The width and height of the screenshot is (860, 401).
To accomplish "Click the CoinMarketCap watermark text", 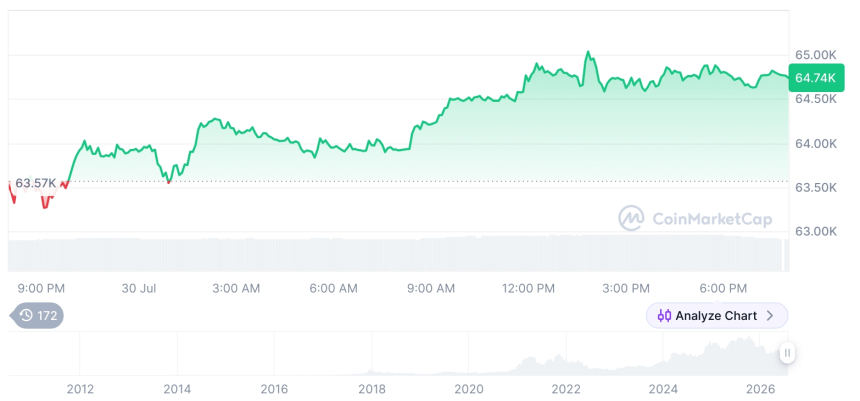I will (712, 219).
